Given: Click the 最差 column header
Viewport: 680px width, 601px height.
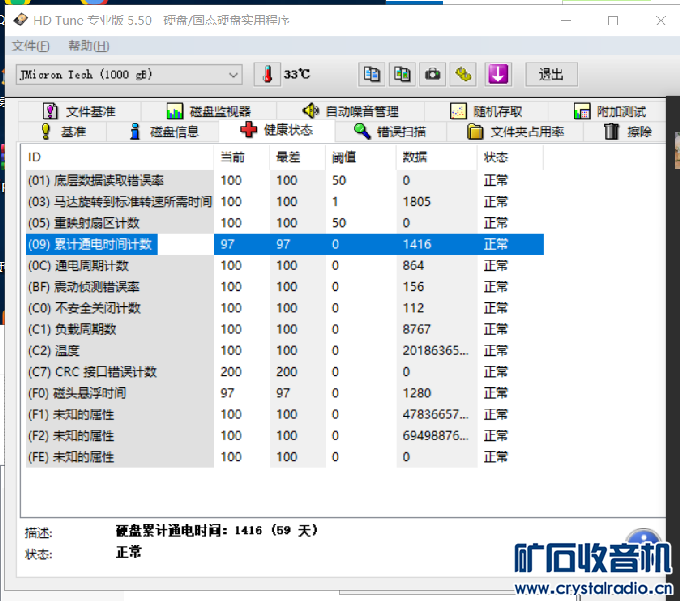Looking at the screenshot, I should 298,157.
